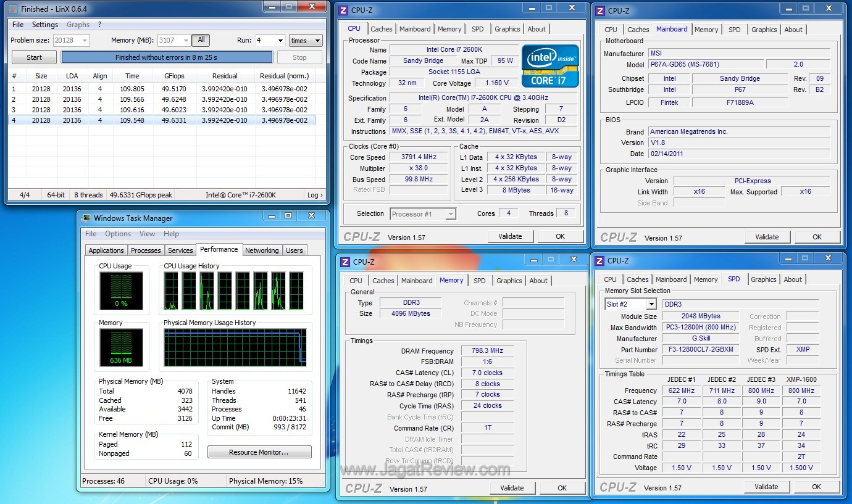852x504 pixels.
Task: Open the Settings menu in LinX
Action: pyautogui.click(x=44, y=25)
